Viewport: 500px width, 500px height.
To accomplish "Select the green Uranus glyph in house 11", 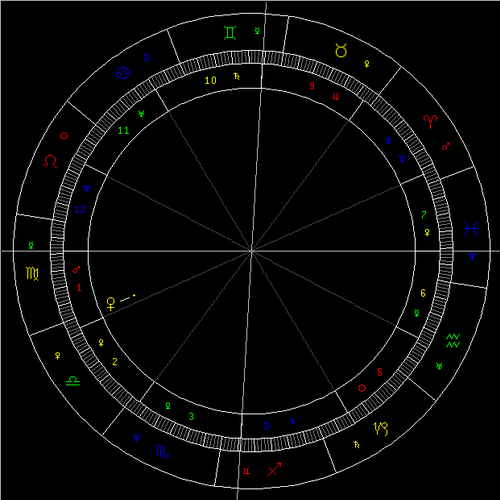I will coord(141,114).
